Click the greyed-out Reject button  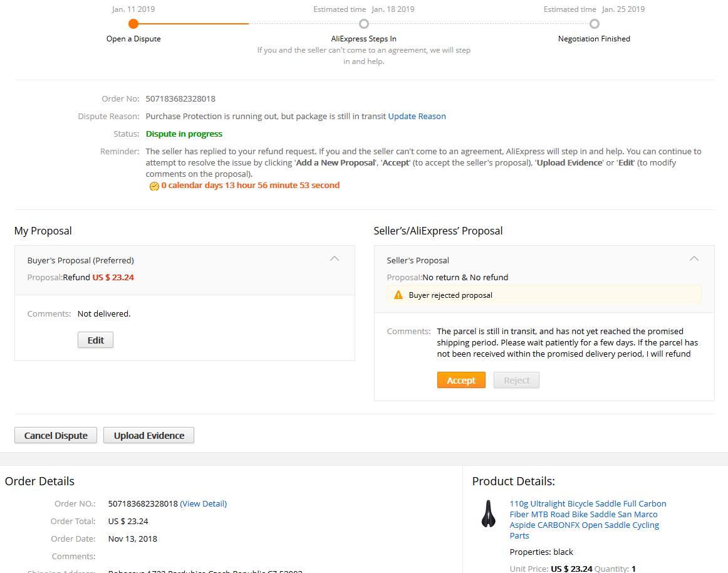(516, 380)
